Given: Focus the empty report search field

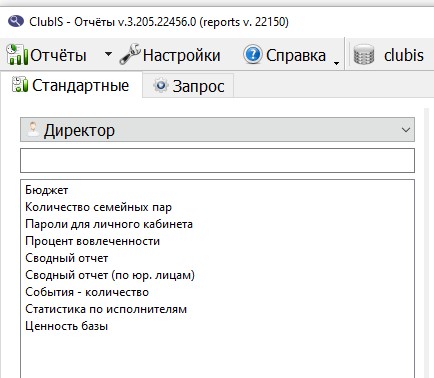Looking at the screenshot, I should (x=217, y=160).
